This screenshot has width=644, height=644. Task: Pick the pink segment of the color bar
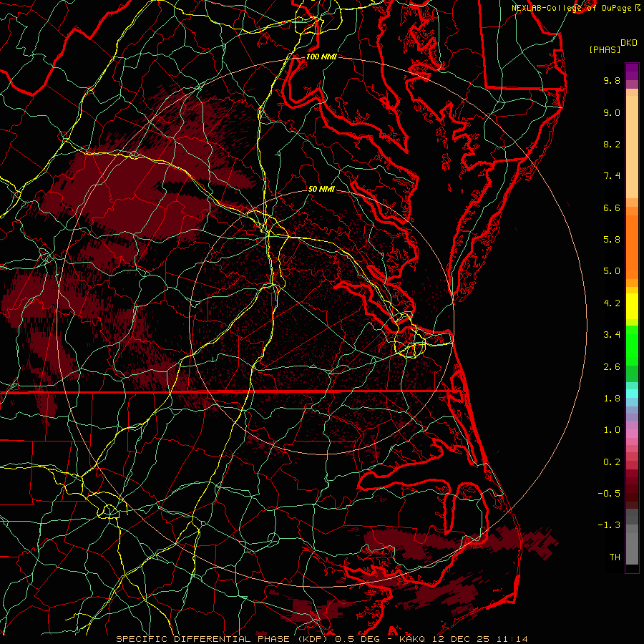[x=632, y=434]
